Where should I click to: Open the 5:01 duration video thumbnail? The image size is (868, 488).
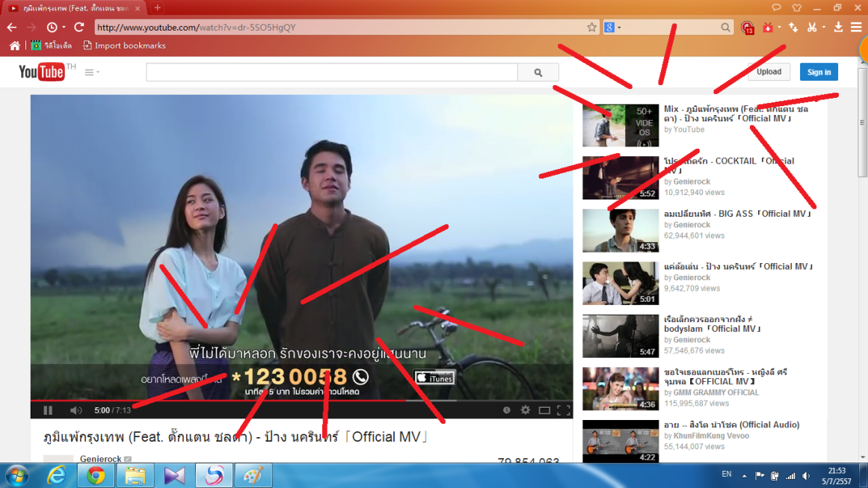(621, 283)
